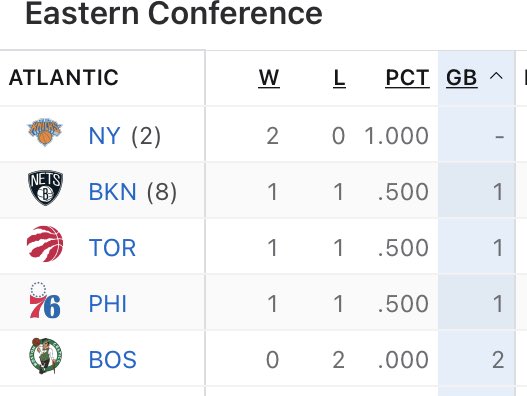Viewport: 527px width, 396px height.
Task: Toggle sort arrow next to GB
Action: pos(496,77)
